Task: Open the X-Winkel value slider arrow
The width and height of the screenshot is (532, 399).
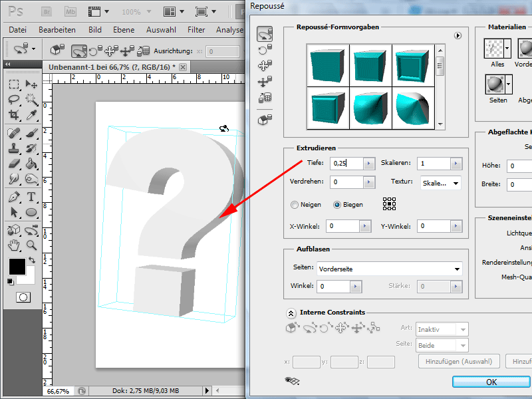Action: (364, 226)
